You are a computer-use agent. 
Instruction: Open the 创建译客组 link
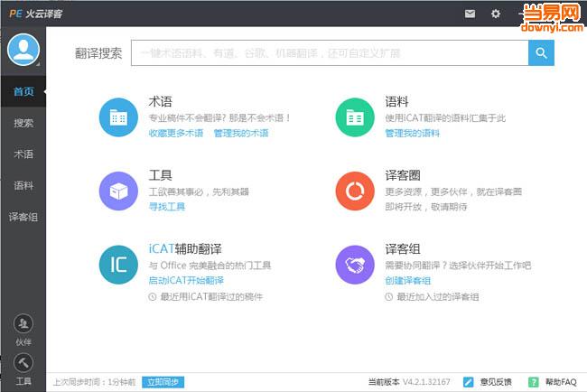click(x=407, y=281)
